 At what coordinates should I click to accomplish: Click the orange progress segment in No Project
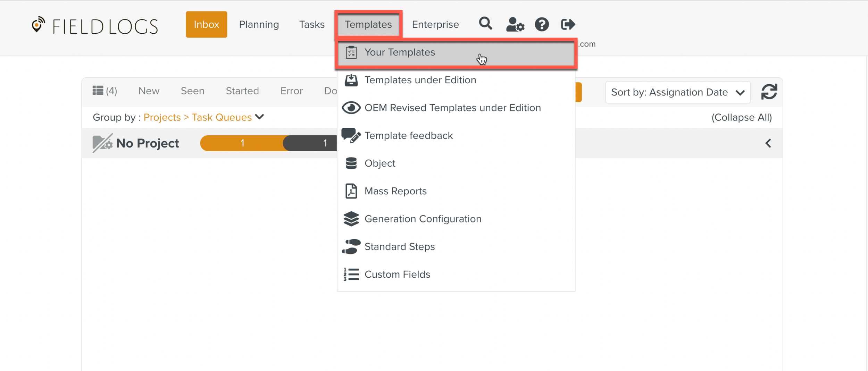242,143
